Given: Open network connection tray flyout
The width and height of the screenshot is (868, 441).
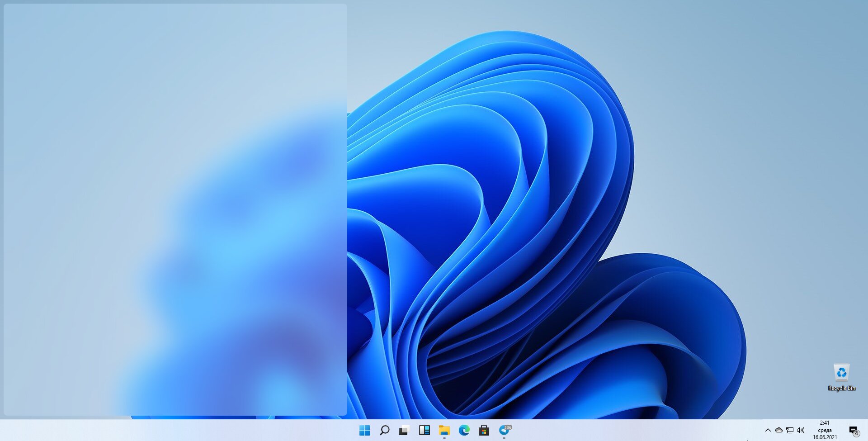Looking at the screenshot, I should coord(790,430).
